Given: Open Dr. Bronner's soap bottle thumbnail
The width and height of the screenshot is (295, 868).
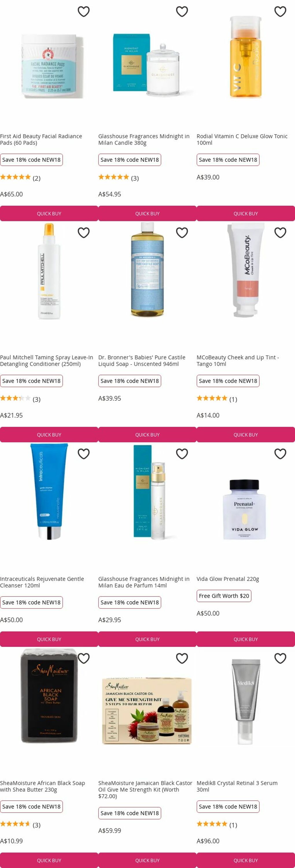Looking at the screenshot, I should pos(147,270).
